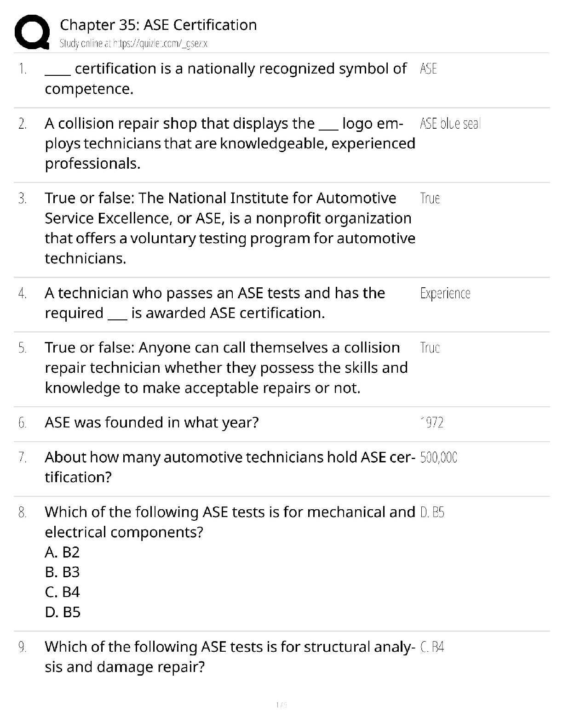Click the 'True' answer for question 3

click(430, 198)
